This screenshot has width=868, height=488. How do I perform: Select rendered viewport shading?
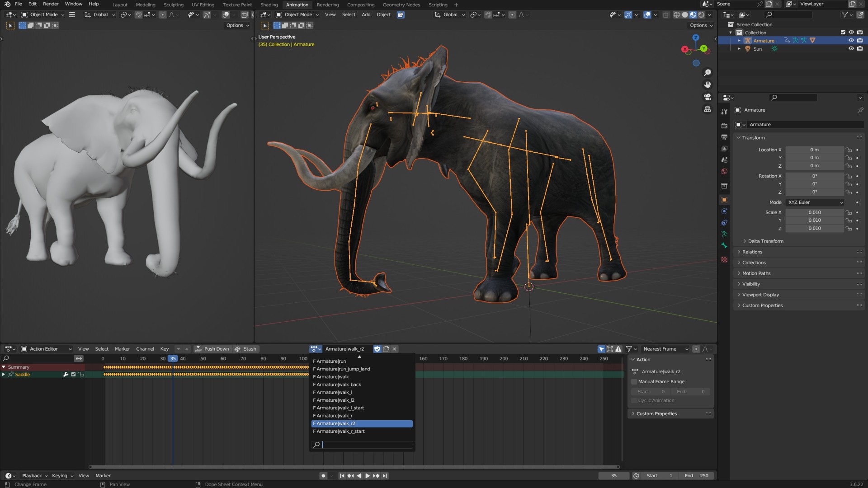pyautogui.click(x=702, y=15)
